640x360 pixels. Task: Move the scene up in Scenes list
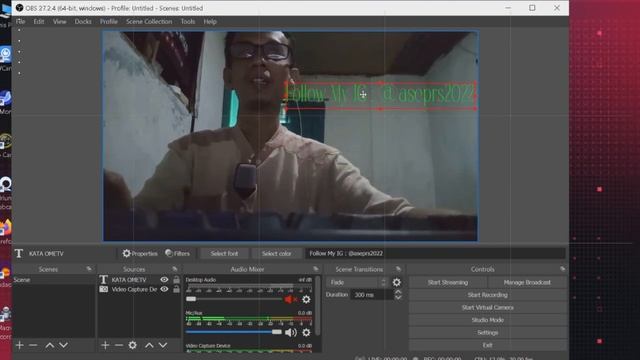coord(49,345)
